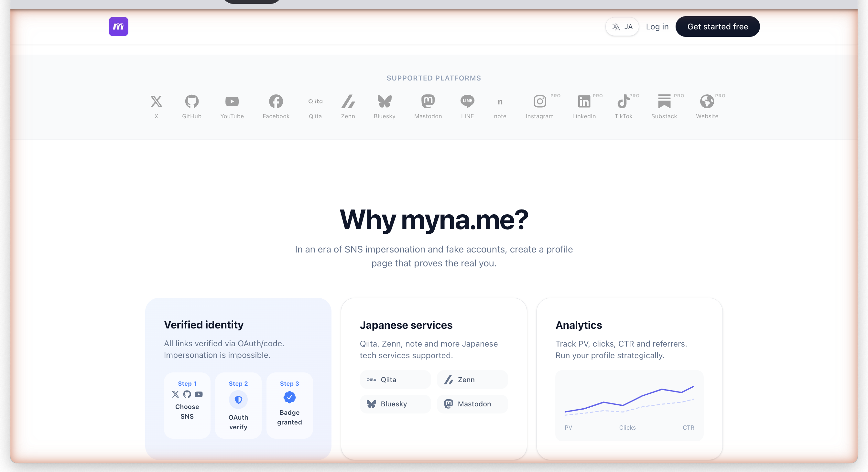
Task: Click the YouTube icon under supported platforms
Action: [x=232, y=102]
